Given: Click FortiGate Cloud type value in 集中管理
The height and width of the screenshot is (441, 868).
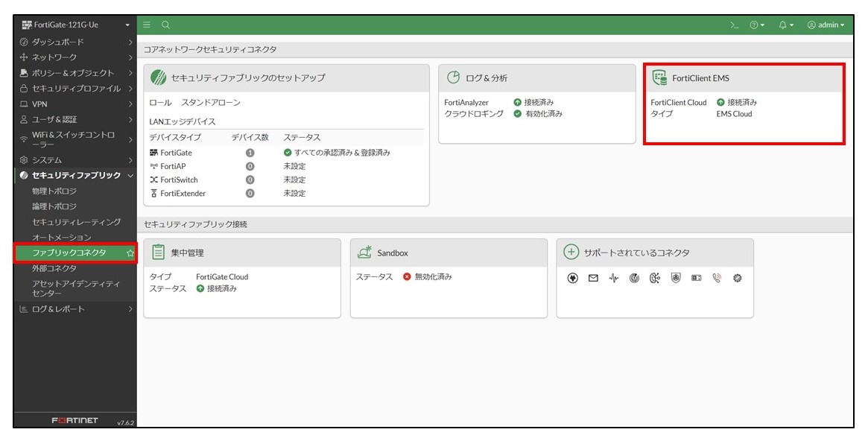Looking at the screenshot, I should [222, 276].
